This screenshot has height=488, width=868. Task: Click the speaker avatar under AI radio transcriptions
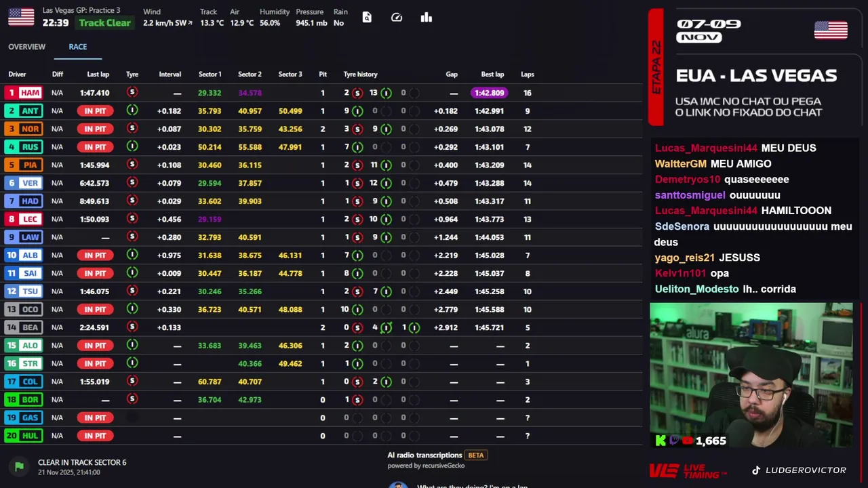pyautogui.click(x=398, y=485)
